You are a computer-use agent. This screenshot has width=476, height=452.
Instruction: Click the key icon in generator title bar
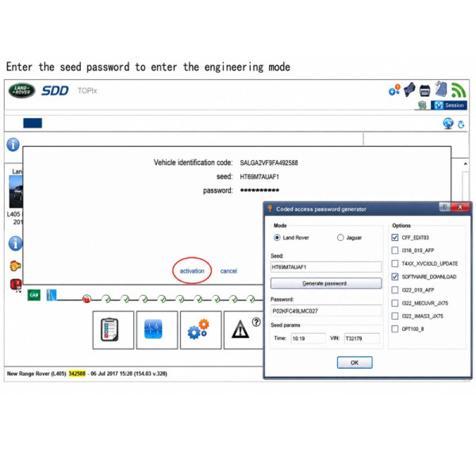pyautogui.click(x=270, y=209)
